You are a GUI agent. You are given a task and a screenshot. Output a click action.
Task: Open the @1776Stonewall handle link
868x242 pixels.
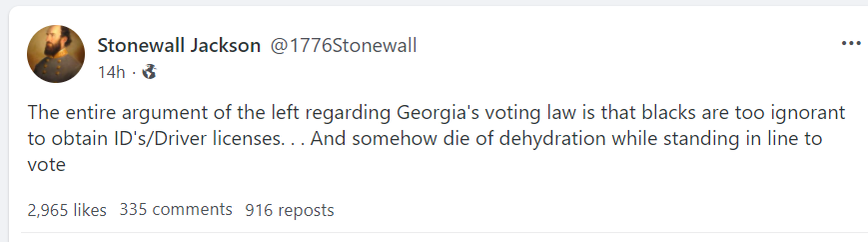tap(343, 45)
